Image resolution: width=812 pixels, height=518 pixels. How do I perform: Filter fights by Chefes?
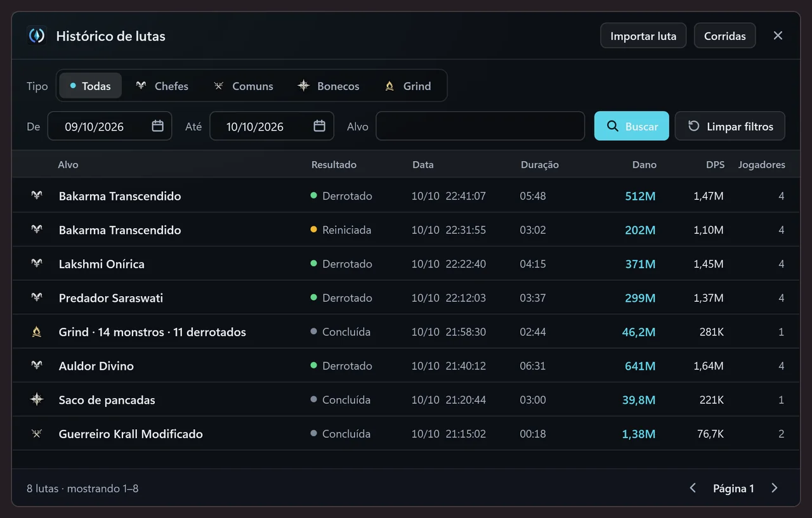point(162,86)
